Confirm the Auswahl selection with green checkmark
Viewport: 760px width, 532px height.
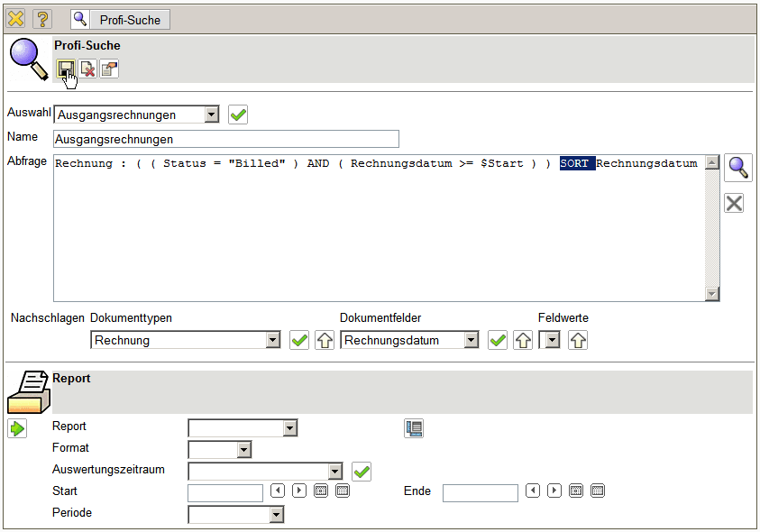pos(238,115)
